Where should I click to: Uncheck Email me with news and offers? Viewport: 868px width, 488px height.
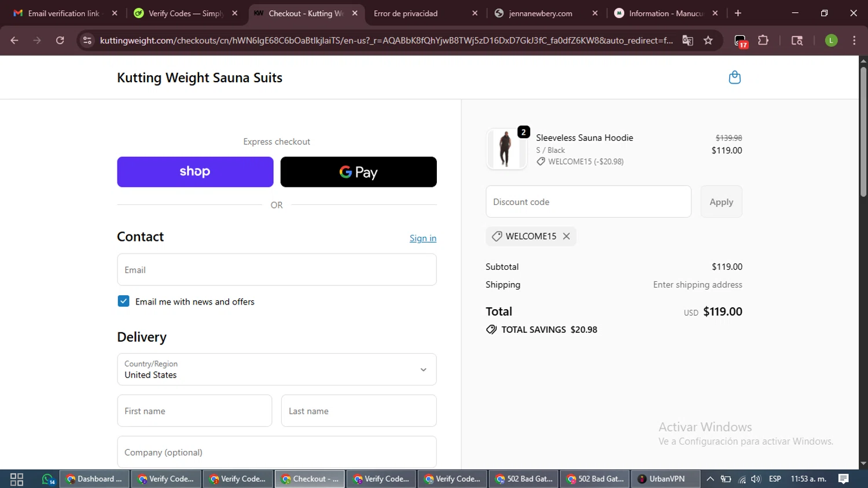click(x=123, y=301)
